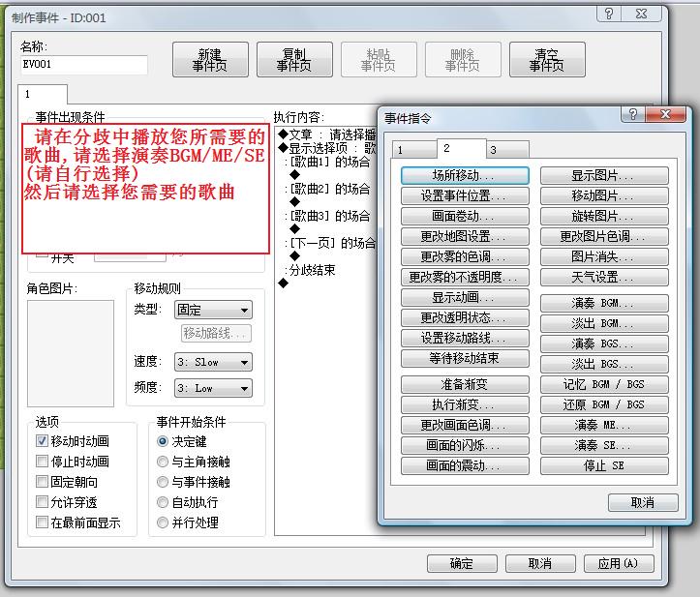Screen dimensions: 700x597
Task: Click 记忆 BGM / BGS button
Action: [604, 384]
